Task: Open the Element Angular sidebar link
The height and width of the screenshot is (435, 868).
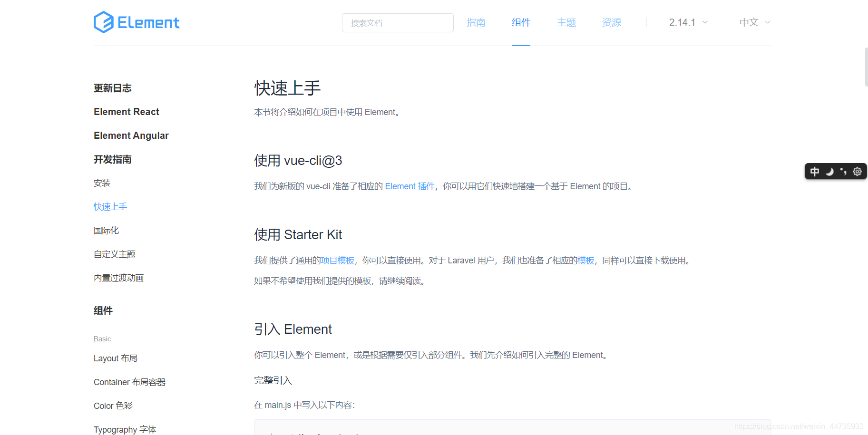Action: 131,135
